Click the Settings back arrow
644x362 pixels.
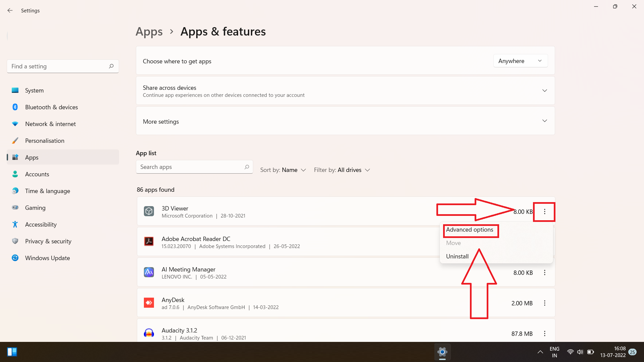(x=10, y=10)
